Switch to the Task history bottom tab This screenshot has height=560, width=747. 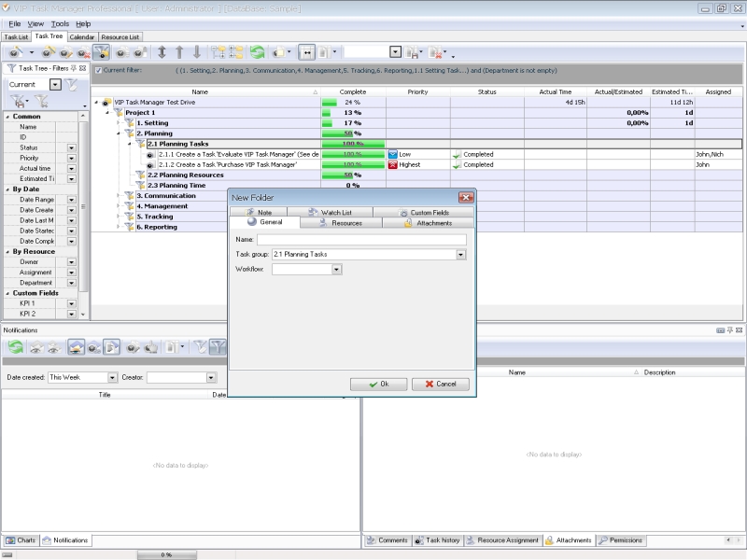pos(437,540)
